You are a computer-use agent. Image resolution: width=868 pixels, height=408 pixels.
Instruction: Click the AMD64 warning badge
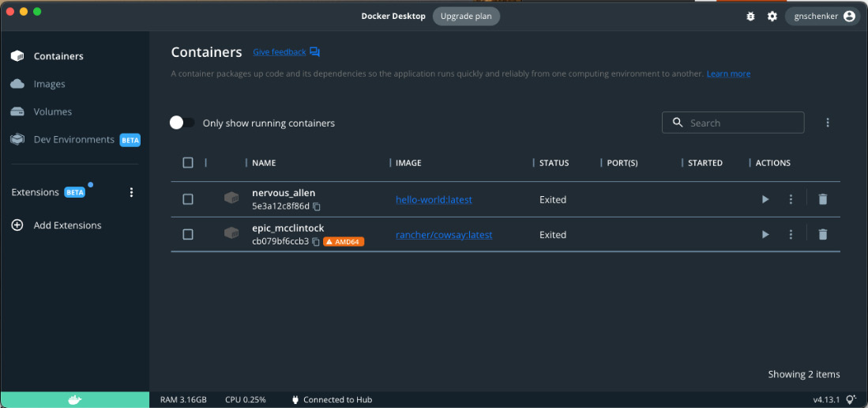[344, 242]
